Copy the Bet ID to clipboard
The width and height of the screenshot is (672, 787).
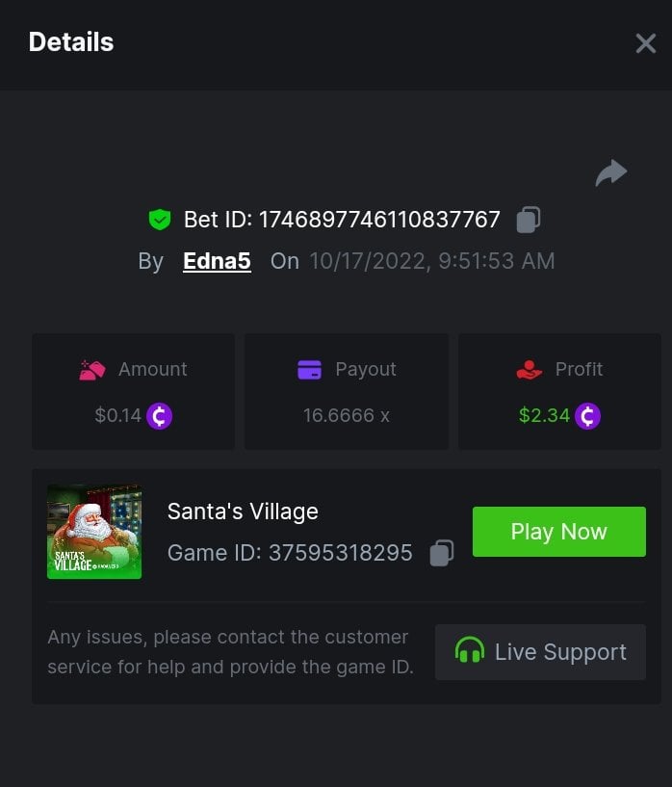click(x=528, y=220)
